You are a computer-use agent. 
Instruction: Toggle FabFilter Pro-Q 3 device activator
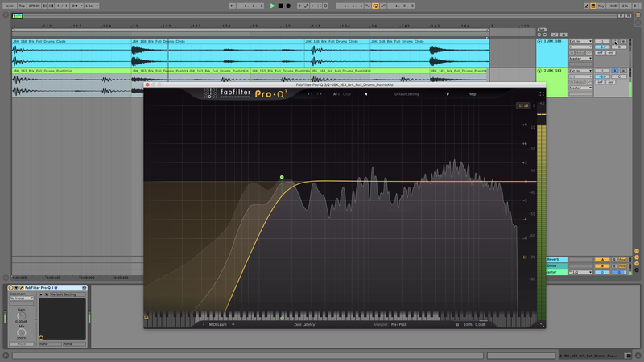pyautogui.click(x=11, y=288)
